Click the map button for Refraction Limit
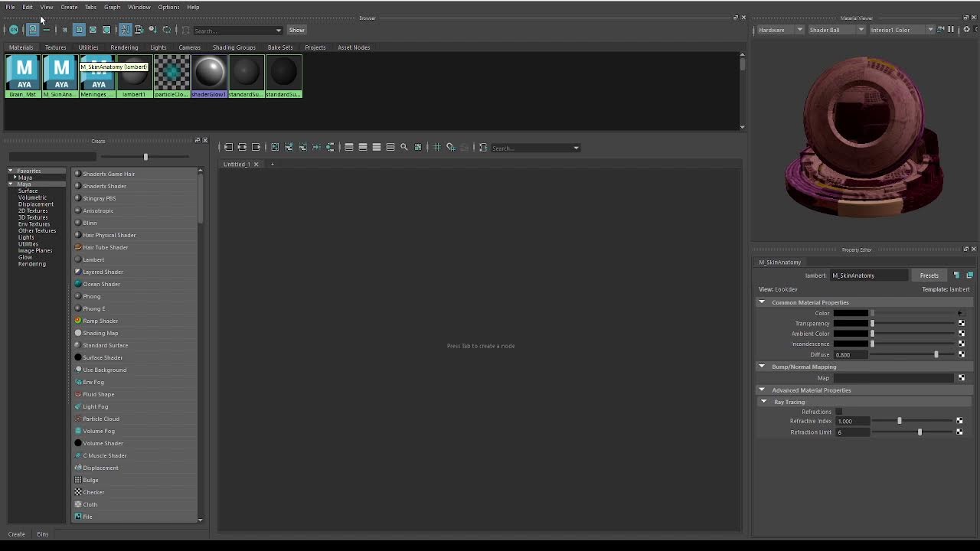Screen dimensions: 980x551 [959, 432]
